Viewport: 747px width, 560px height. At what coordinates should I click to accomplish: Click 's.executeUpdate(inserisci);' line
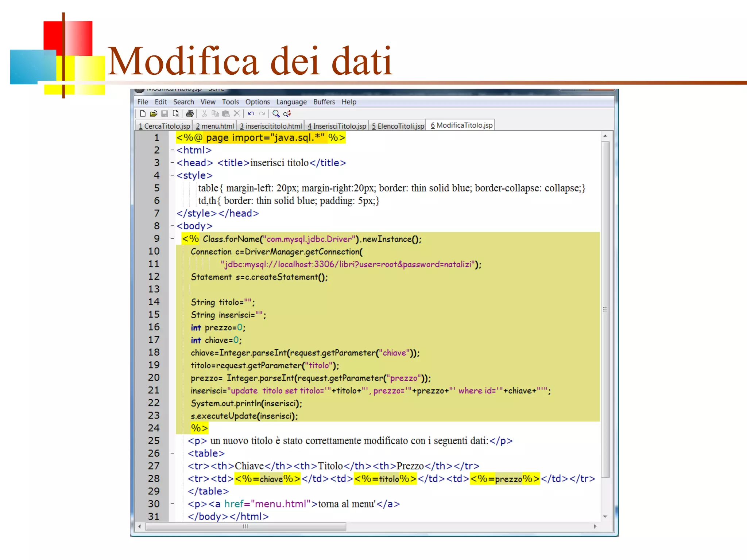coord(244,416)
